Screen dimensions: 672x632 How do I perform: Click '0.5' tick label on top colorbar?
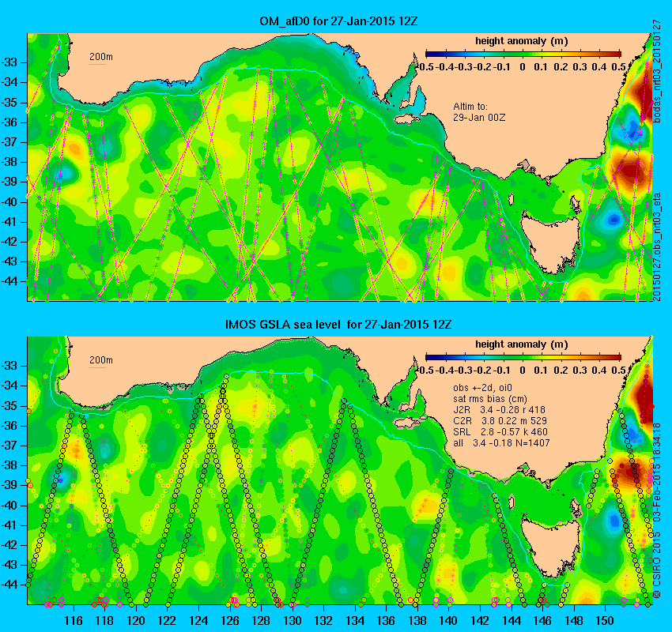tap(619, 67)
